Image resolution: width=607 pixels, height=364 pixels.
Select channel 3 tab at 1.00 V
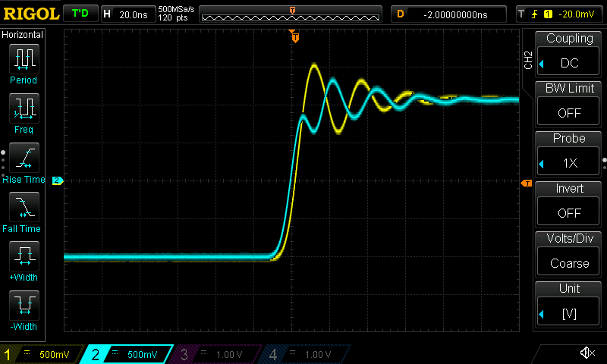click(215, 354)
